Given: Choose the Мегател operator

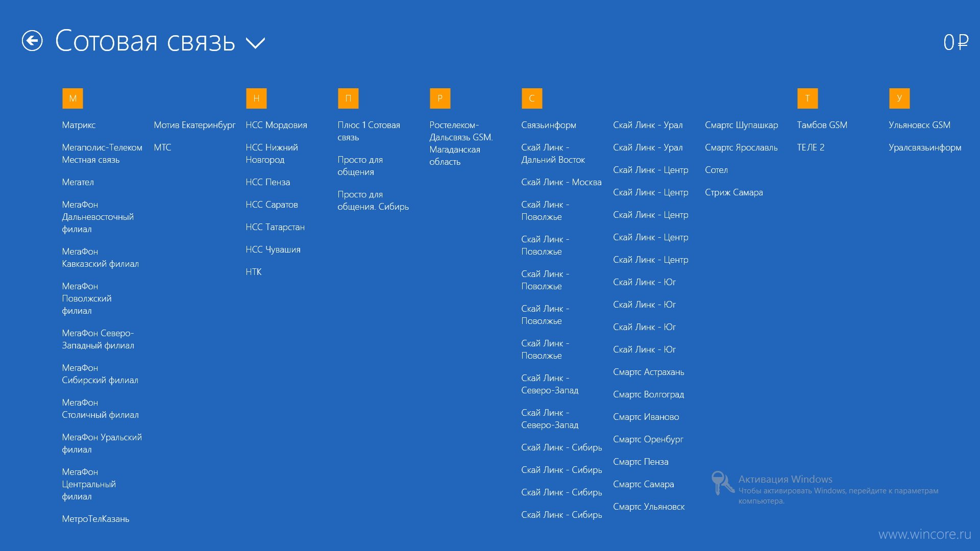Looking at the screenshot, I should [x=78, y=182].
